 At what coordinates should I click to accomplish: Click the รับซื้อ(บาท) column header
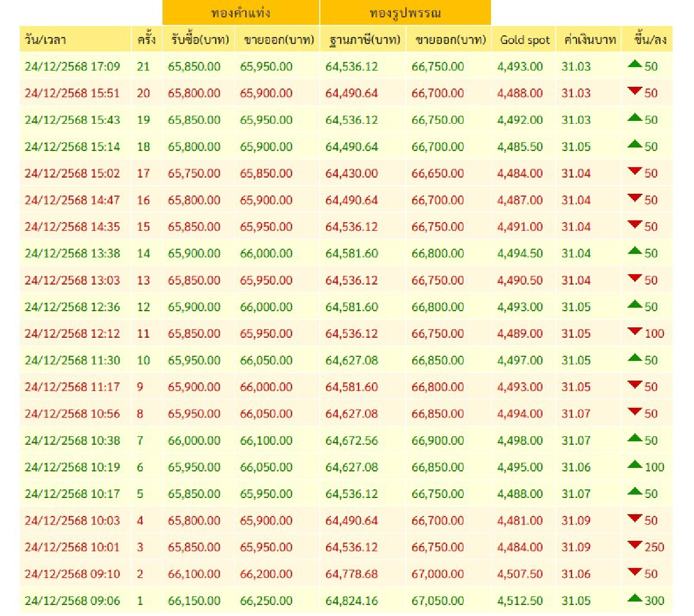point(200,40)
